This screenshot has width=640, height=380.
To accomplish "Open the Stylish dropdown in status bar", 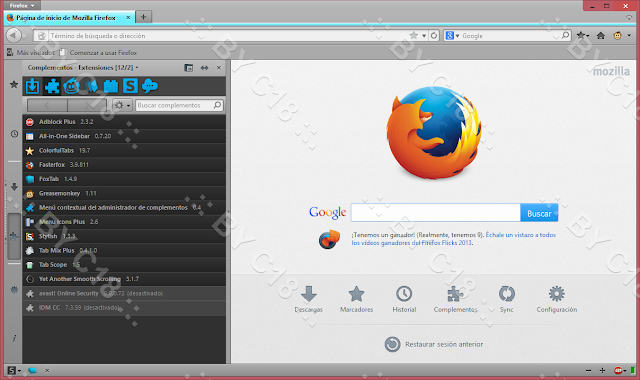I will point(19,371).
